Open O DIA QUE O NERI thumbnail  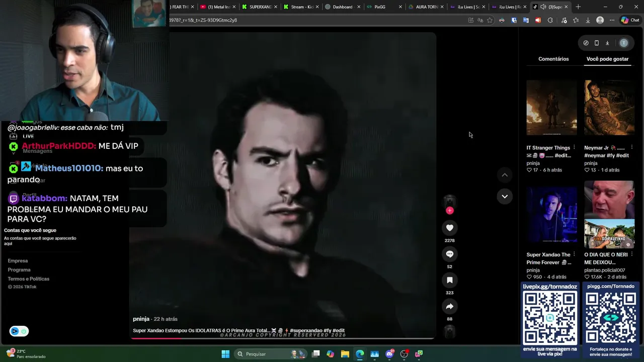pos(609,215)
